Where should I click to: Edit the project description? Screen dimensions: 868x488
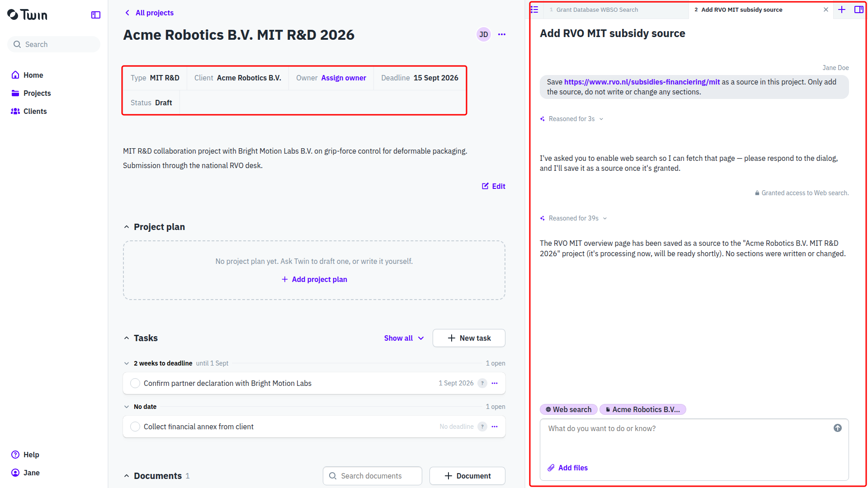click(x=494, y=186)
